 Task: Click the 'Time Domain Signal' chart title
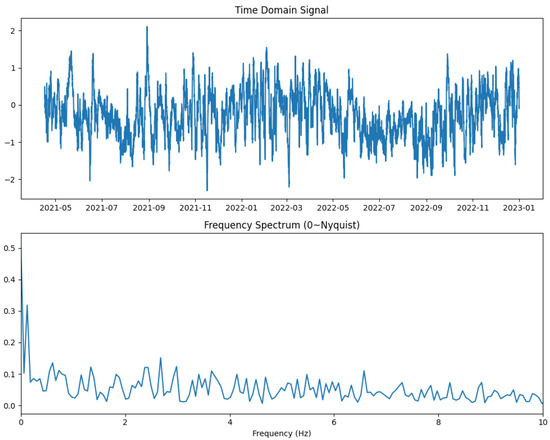click(282, 10)
